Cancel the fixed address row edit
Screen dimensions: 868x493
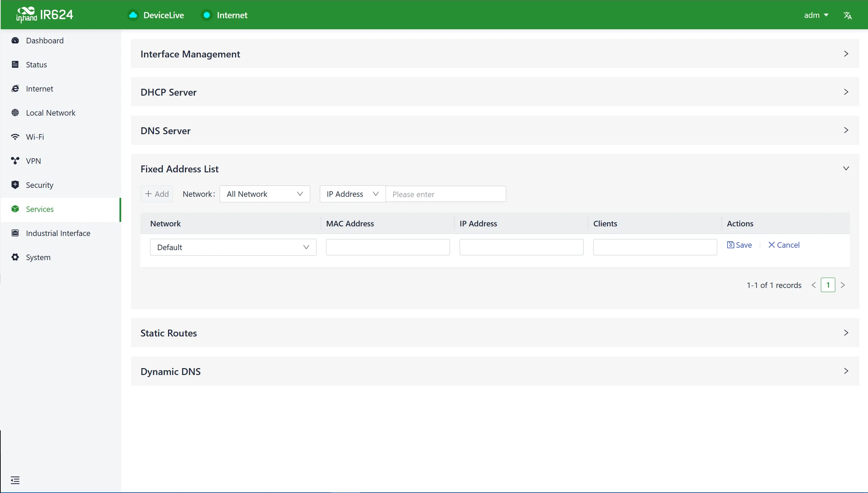point(784,245)
